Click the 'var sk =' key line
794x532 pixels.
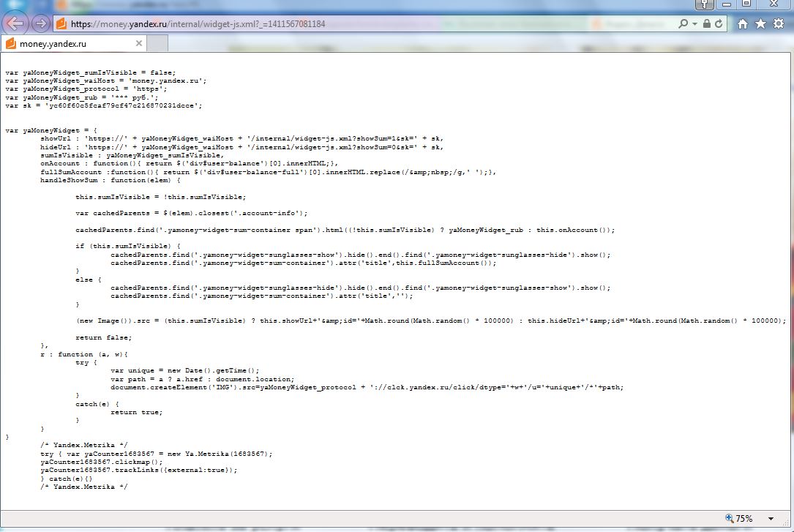[104, 105]
